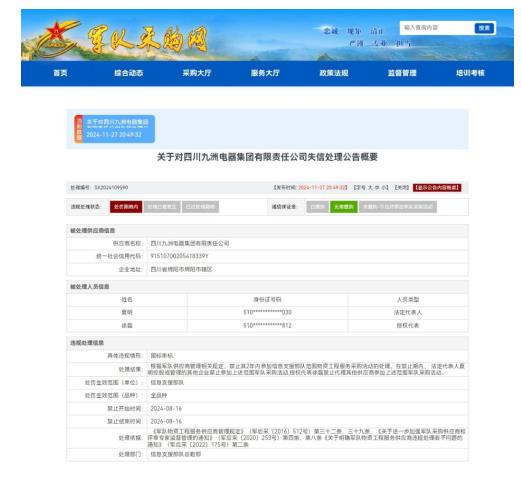The image size is (521, 481).
Task: Click the red star emblem site logo
Action: 57,38
